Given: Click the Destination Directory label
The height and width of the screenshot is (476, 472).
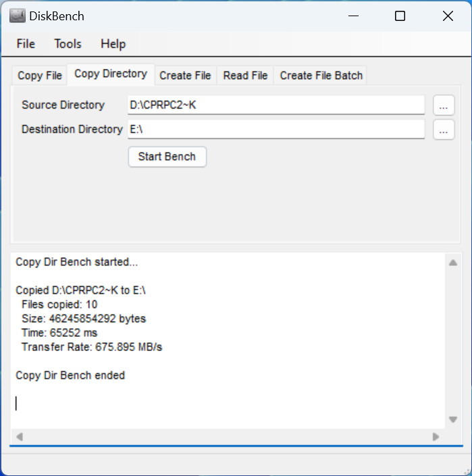Looking at the screenshot, I should point(72,130).
